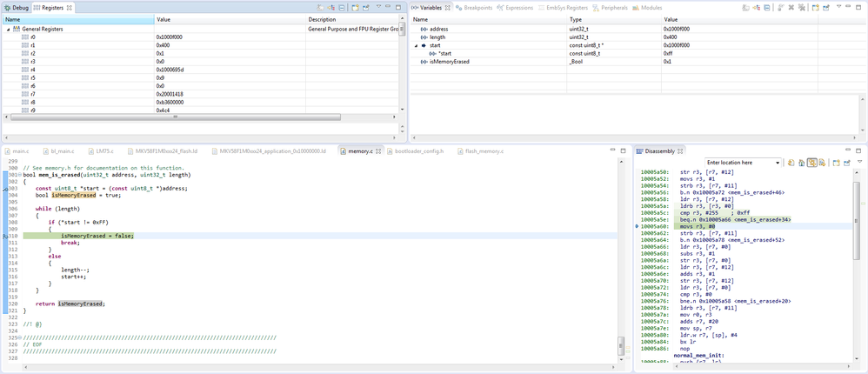The image size is (868, 374).
Task: Open the flash_memory.c editor tab
Action: (479, 151)
